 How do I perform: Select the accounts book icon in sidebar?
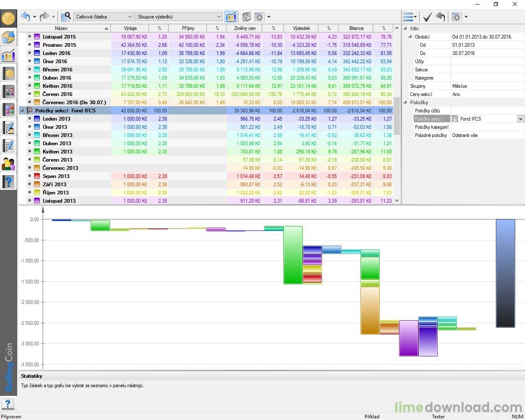(x=9, y=73)
